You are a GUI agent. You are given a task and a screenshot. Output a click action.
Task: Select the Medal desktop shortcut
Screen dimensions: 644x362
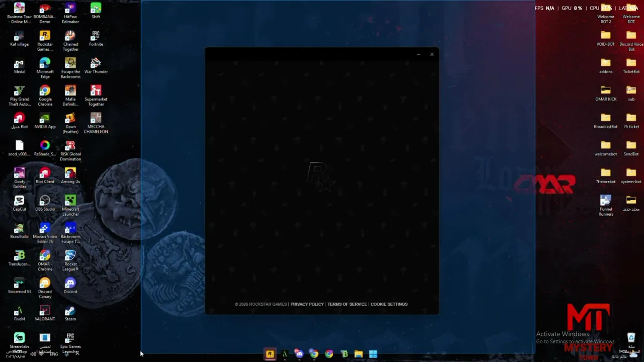click(x=19, y=66)
